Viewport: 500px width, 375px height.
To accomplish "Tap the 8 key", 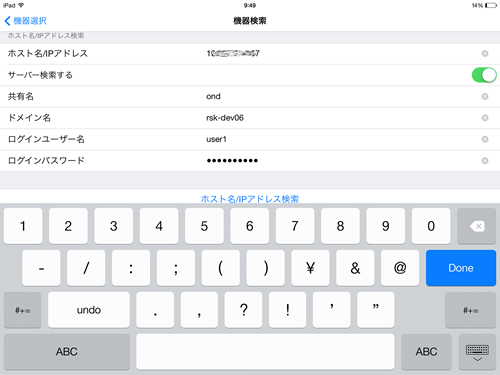I will 340,226.
